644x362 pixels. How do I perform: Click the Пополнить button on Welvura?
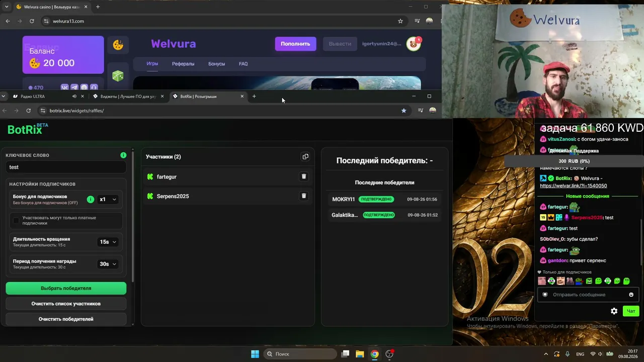(295, 44)
